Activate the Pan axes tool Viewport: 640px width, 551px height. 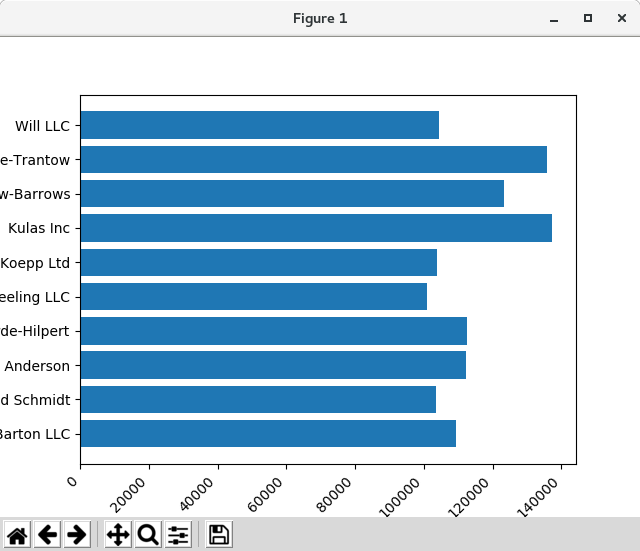coord(118,535)
